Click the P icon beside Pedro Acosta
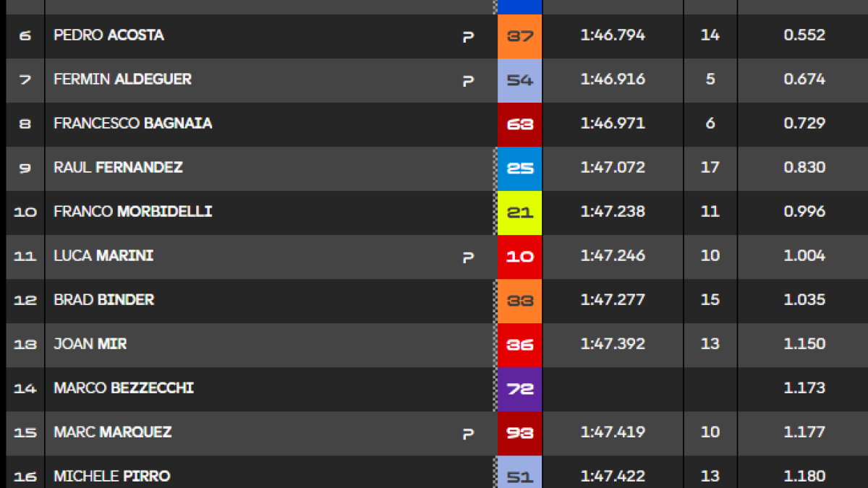 pyautogui.click(x=468, y=36)
